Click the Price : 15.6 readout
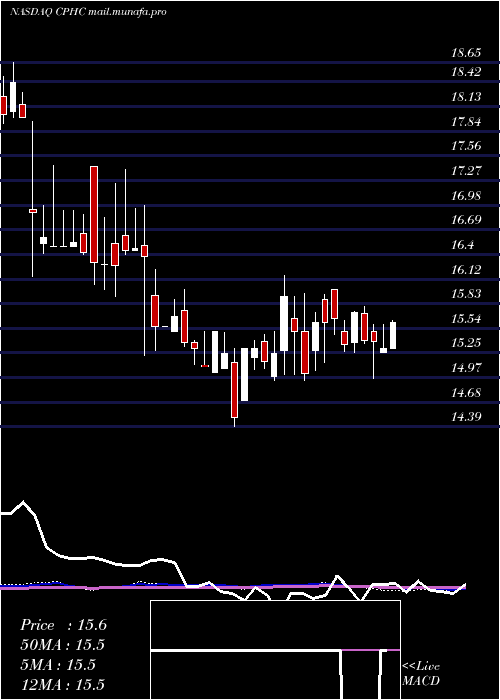This screenshot has height=700, width=500. point(63,625)
